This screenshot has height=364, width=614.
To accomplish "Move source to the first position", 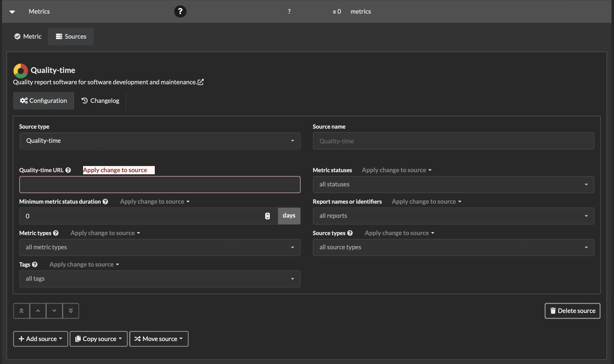I will [x=21, y=311].
